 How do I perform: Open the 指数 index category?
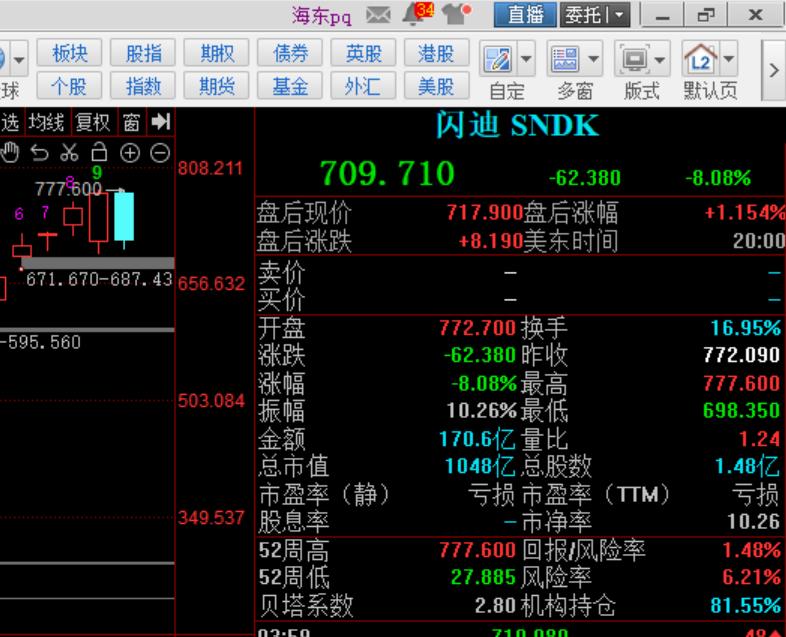coord(143,86)
